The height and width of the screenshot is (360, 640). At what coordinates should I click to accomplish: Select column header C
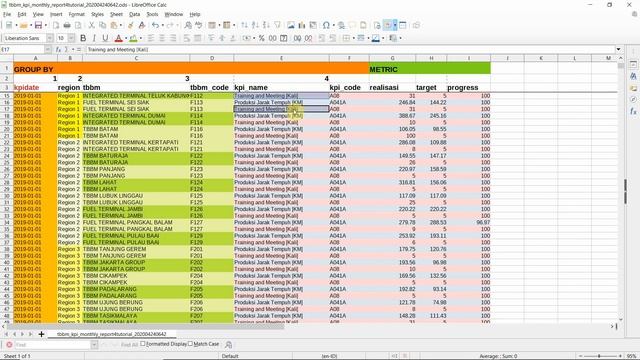click(136, 58)
